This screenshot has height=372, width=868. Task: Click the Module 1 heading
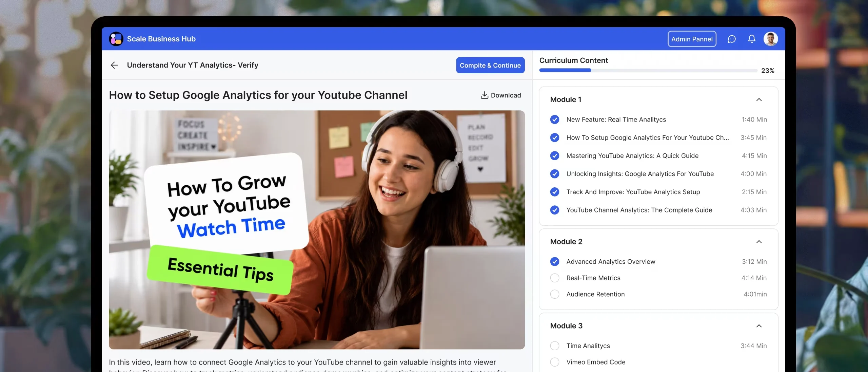(x=566, y=99)
